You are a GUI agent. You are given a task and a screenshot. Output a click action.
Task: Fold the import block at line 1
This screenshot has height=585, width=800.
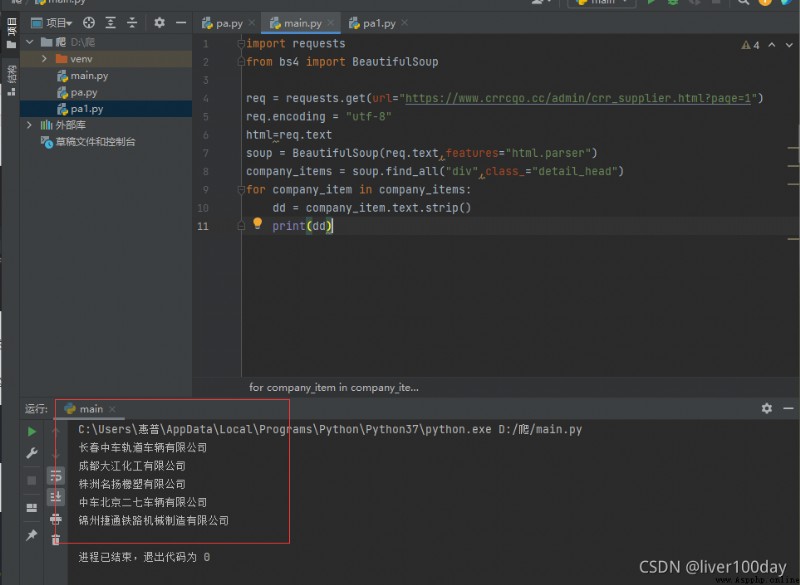[241, 44]
